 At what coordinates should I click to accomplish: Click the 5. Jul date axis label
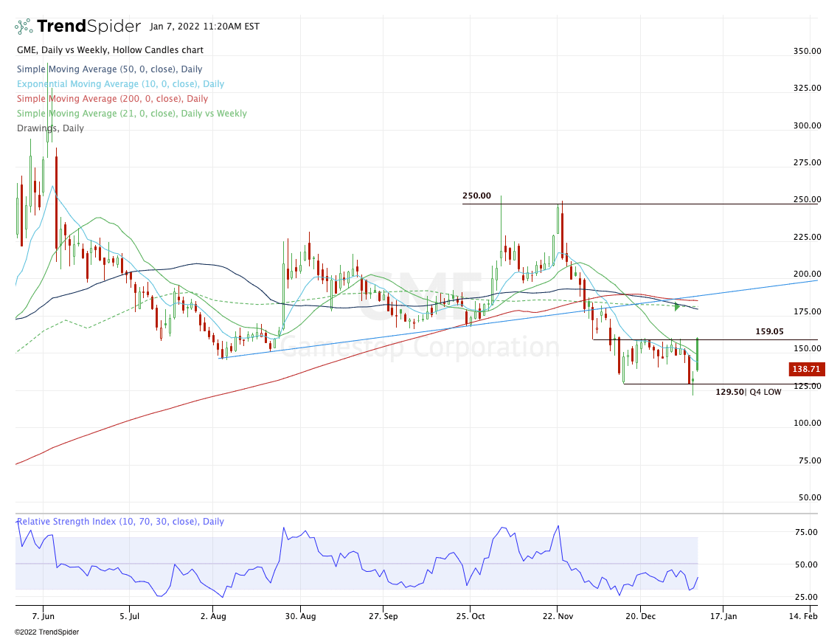click(x=130, y=616)
